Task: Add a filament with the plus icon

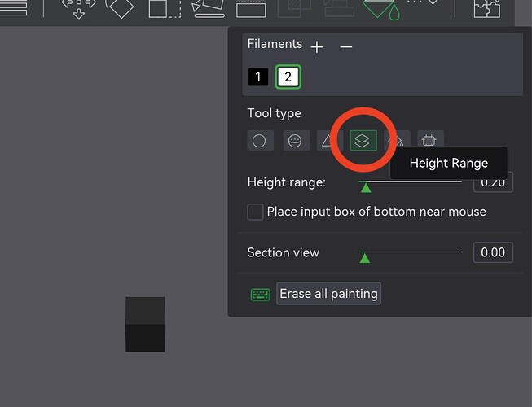Action: tap(317, 46)
